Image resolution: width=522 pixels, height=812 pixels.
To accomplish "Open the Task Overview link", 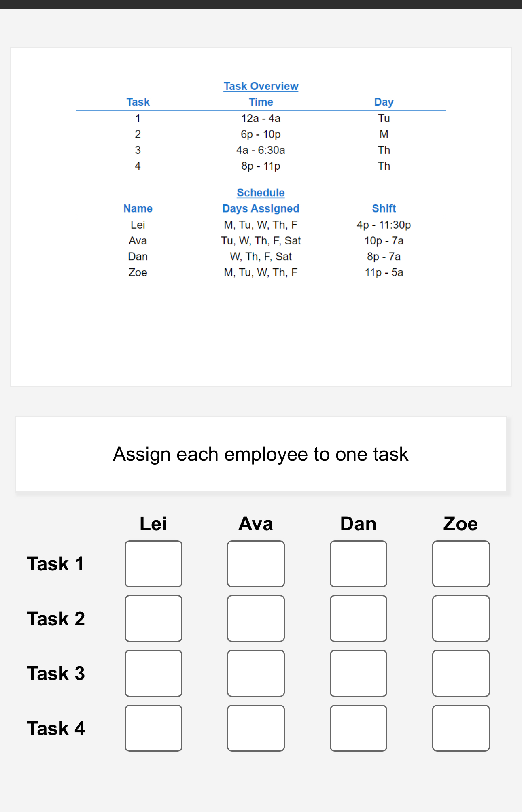I will pos(261,86).
